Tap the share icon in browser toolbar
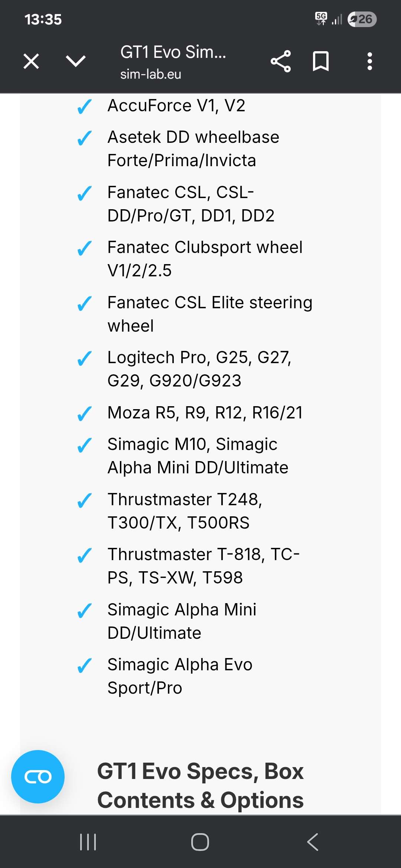This screenshot has height=868, width=401. 281,61
